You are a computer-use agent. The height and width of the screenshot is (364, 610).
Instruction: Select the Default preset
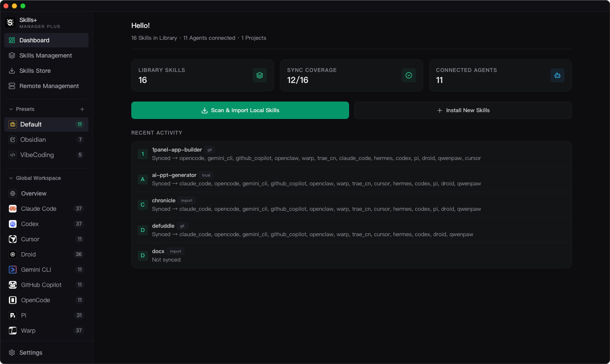pos(47,124)
